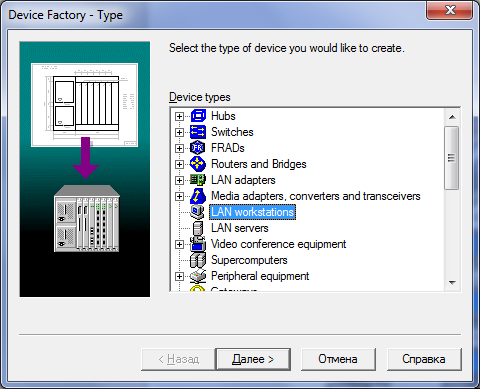Click the LAN workstations computer icon
480x389 pixels.
[198, 212]
